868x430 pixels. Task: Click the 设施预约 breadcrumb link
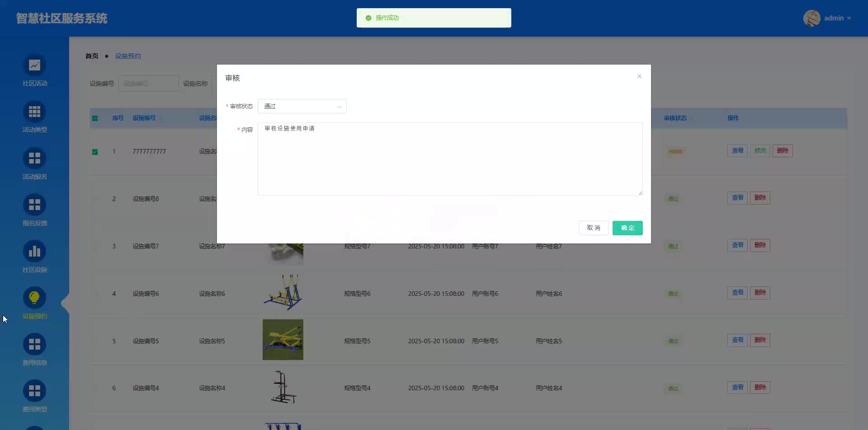point(128,56)
